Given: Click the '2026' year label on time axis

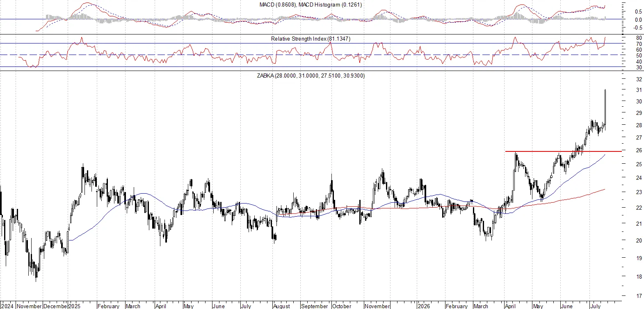Looking at the screenshot, I should tap(424, 306).
